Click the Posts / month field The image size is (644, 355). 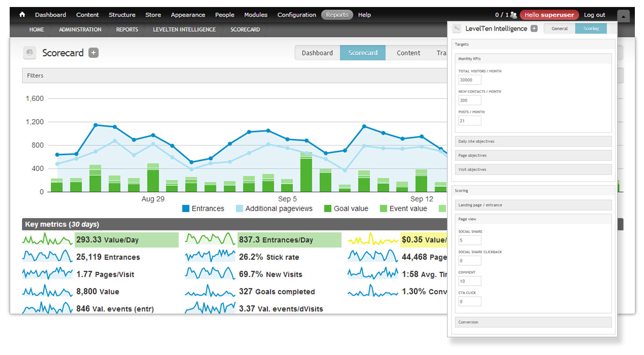(470, 120)
